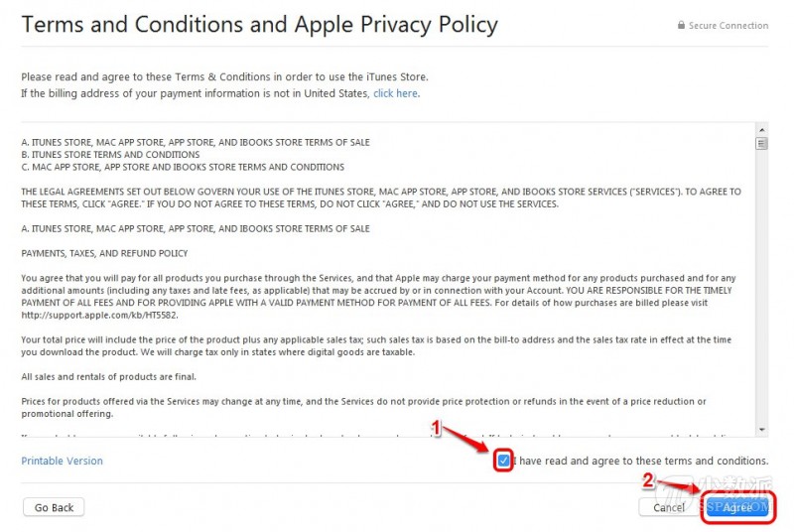Viewport: 794px width, 532px height.
Task: Click the 'PAYMENTS, TAXES, AND REFUND POLICY' heading
Action: [x=104, y=253]
